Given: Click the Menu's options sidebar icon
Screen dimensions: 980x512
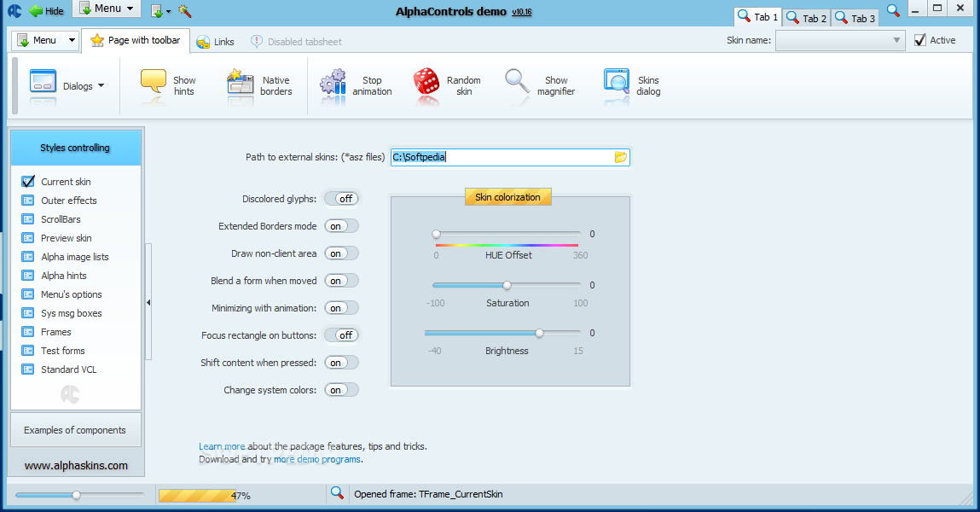Looking at the screenshot, I should pos(28,294).
